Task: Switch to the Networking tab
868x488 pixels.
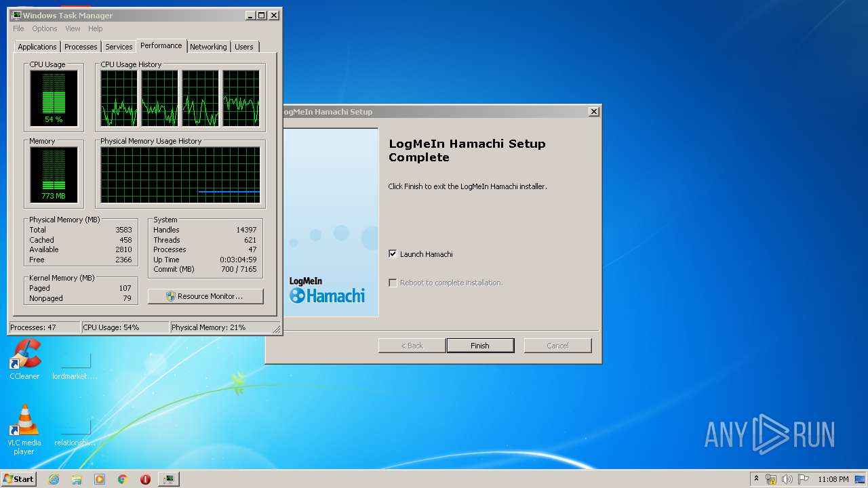Action: (208, 47)
